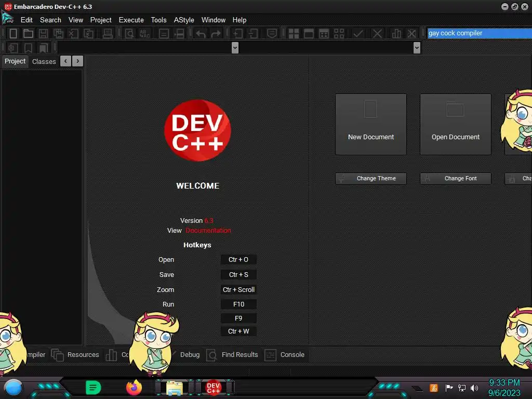Click the Goto Bookmark icon

pyautogui.click(x=44, y=48)
